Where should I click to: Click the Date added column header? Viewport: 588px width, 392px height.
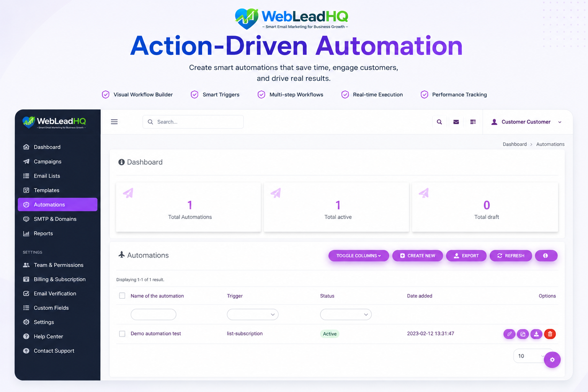click(x=420, y=296)
